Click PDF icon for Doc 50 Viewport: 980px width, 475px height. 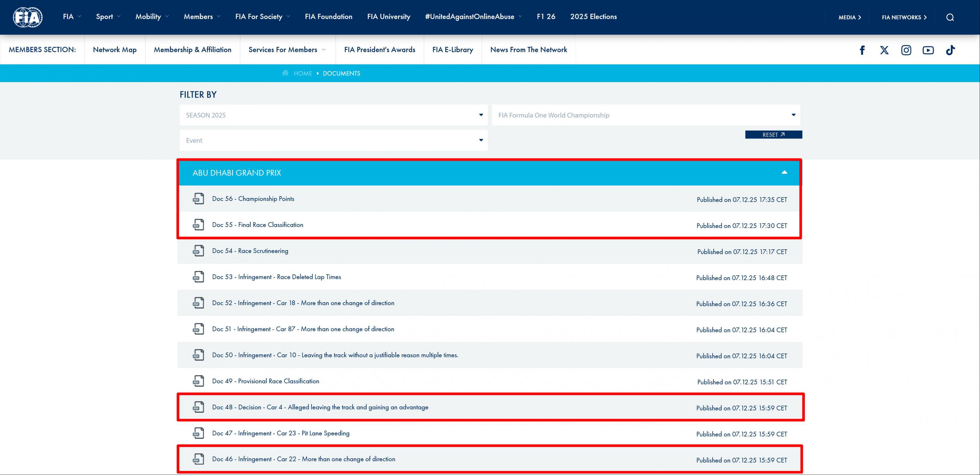(x=198, y=355)
